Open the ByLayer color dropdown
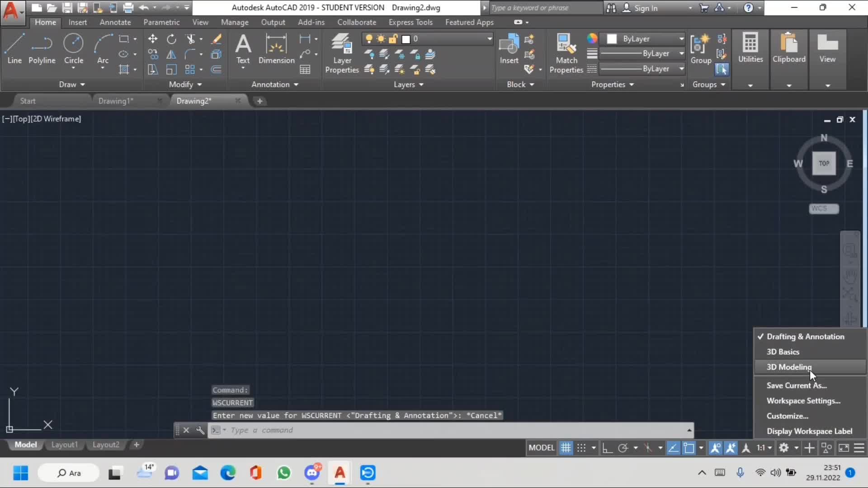868x488 pixels. click(681, 39)
